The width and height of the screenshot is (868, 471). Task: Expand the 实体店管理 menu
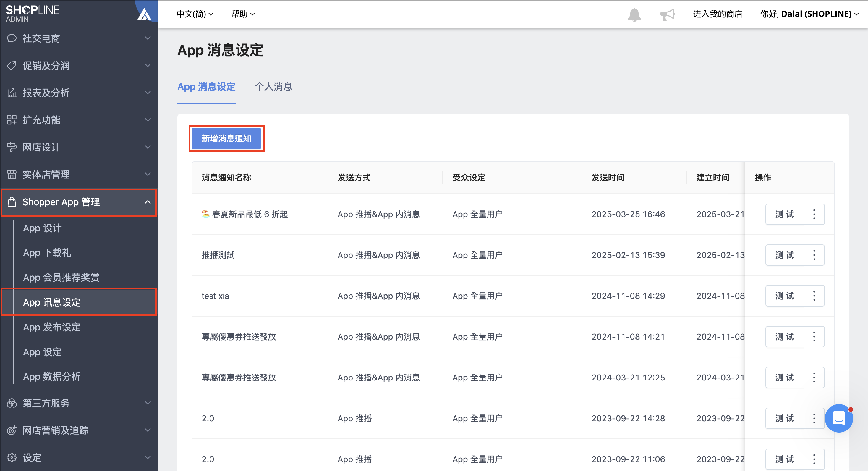148,175
